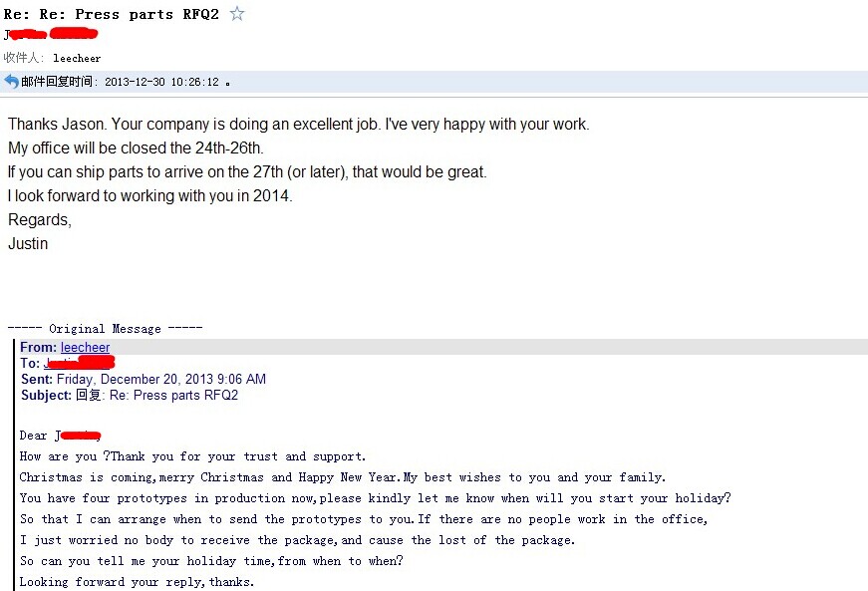The image size is (868, 591).
Task: Open the leecheer link in From line
Action: (x=86, y=347)
